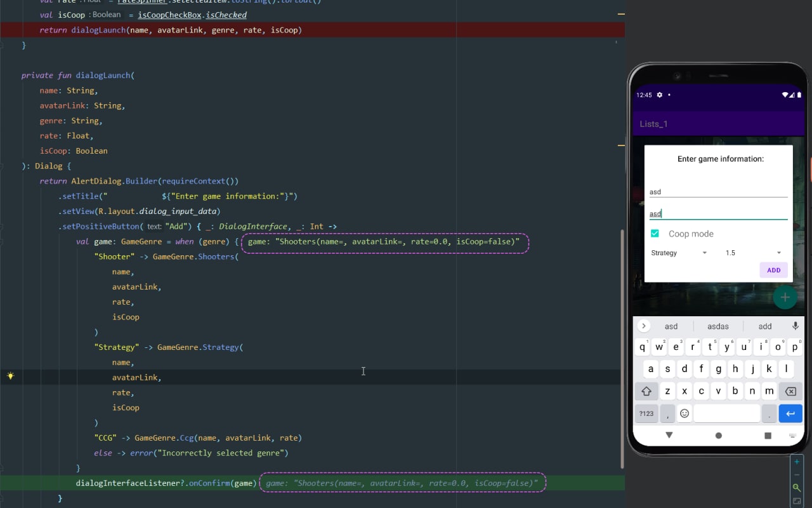The height and width of the screenshot is (508, 812).
Task: Tap the ADD button in the dialog
Action: coord(774,270)
